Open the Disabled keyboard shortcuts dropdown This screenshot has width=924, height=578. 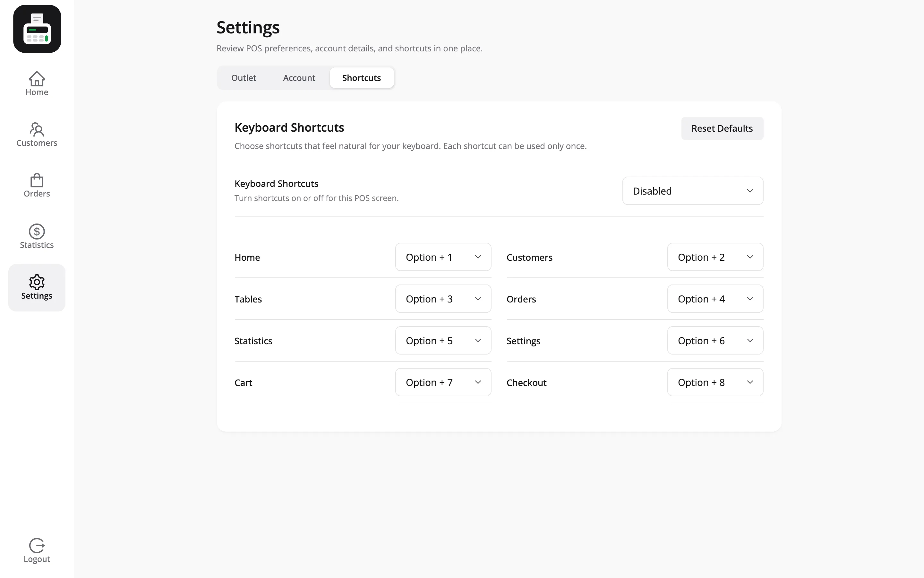click(x=693, y=191)
